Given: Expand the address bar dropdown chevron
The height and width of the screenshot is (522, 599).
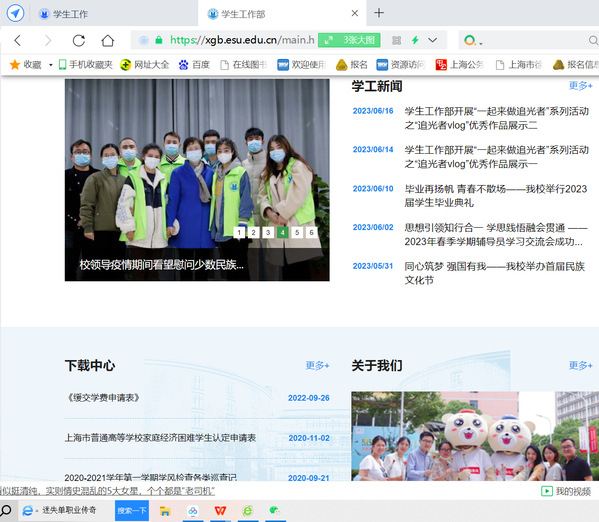Looking at the screenshot, I should coord(432,40).
